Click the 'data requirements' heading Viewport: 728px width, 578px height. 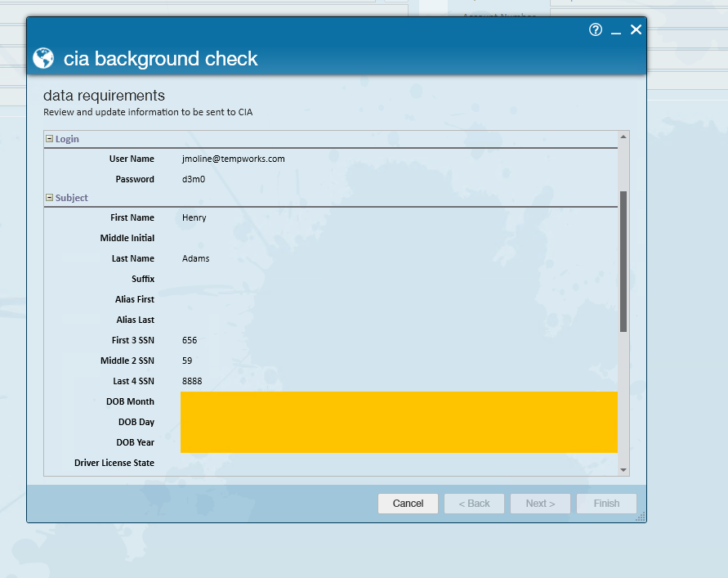coord(104,96)
